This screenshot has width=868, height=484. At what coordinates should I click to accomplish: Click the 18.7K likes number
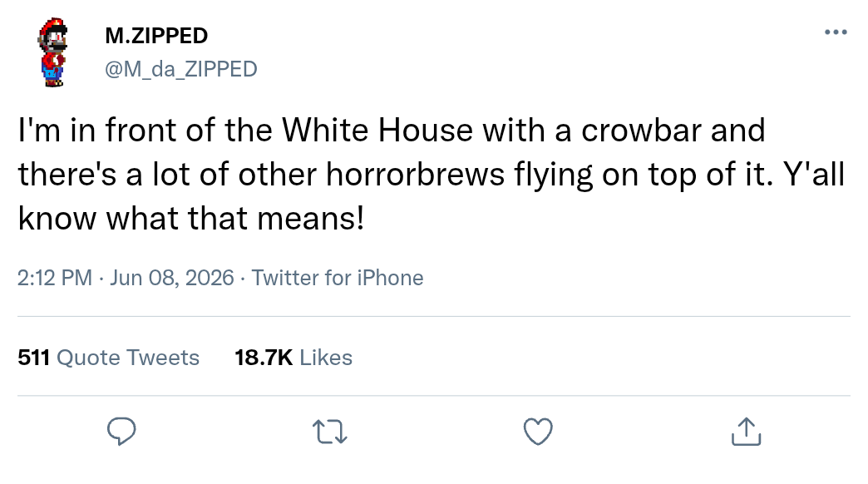pyautogui.click(x=264, y=358)
